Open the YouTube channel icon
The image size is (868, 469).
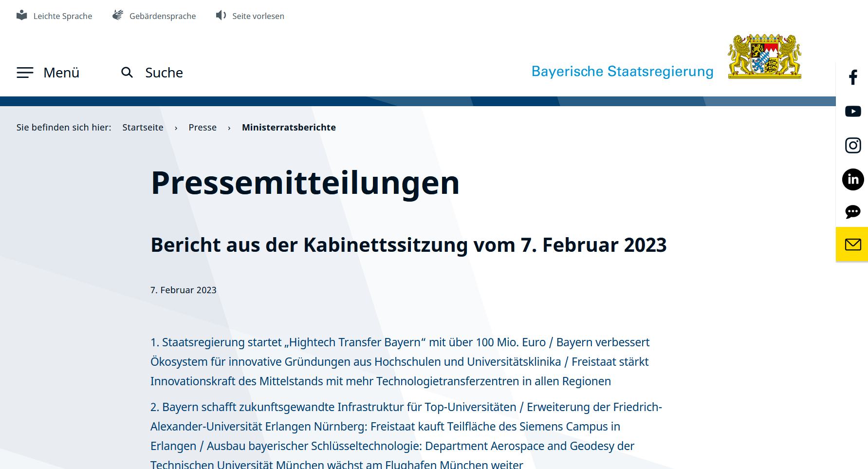[852, 111]
